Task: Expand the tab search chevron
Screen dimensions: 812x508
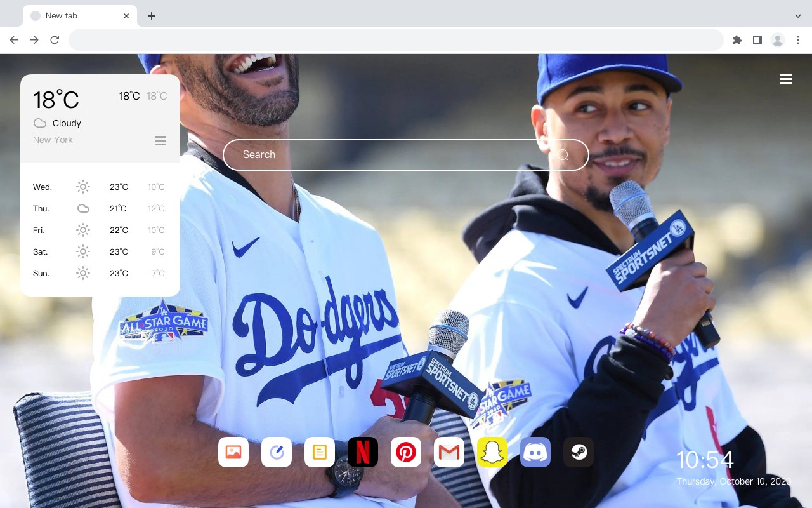Action: pyautogui.click(x=798, y=16)
